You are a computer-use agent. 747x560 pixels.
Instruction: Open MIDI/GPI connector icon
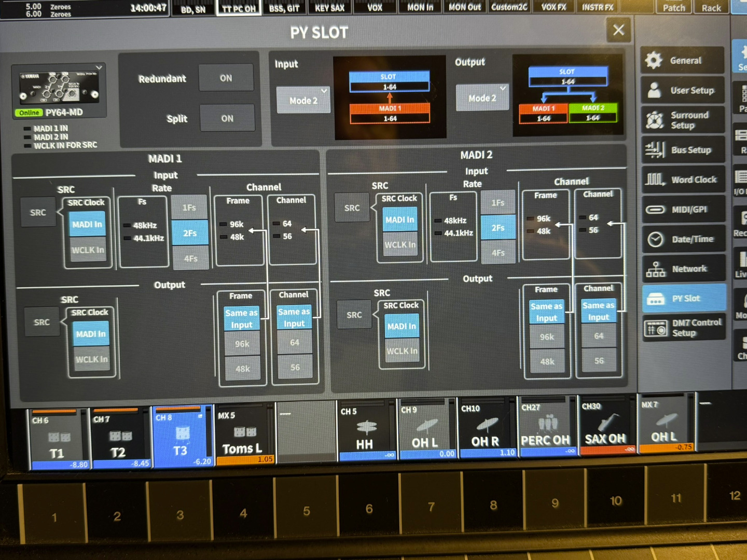[x=655, y=209]
